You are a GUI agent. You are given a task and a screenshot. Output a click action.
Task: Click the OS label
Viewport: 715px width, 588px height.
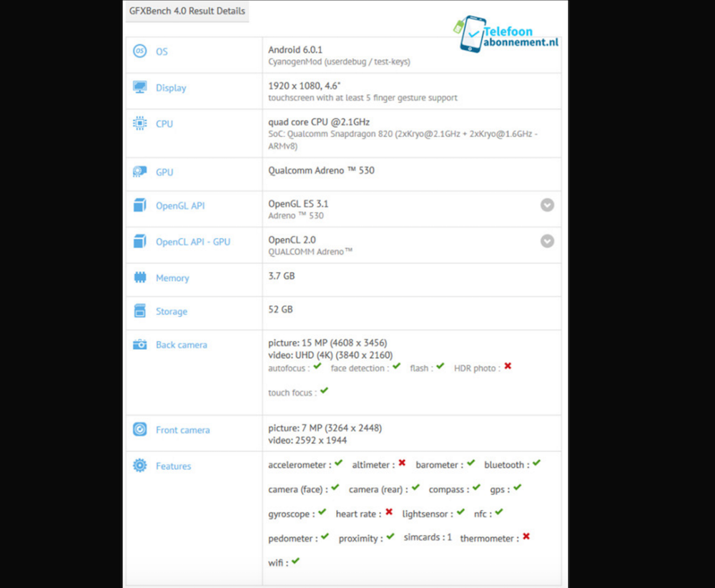162,52
